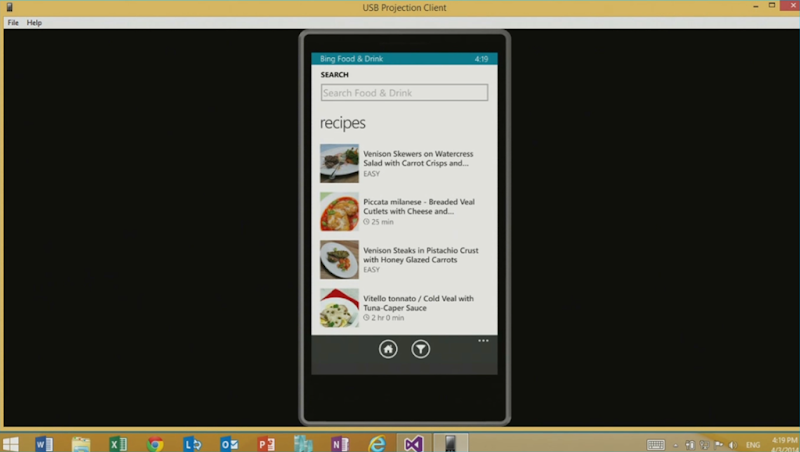Click the SEARCH label above the field
This screenshot has height=452, width=800.
[x=335, y=74]
